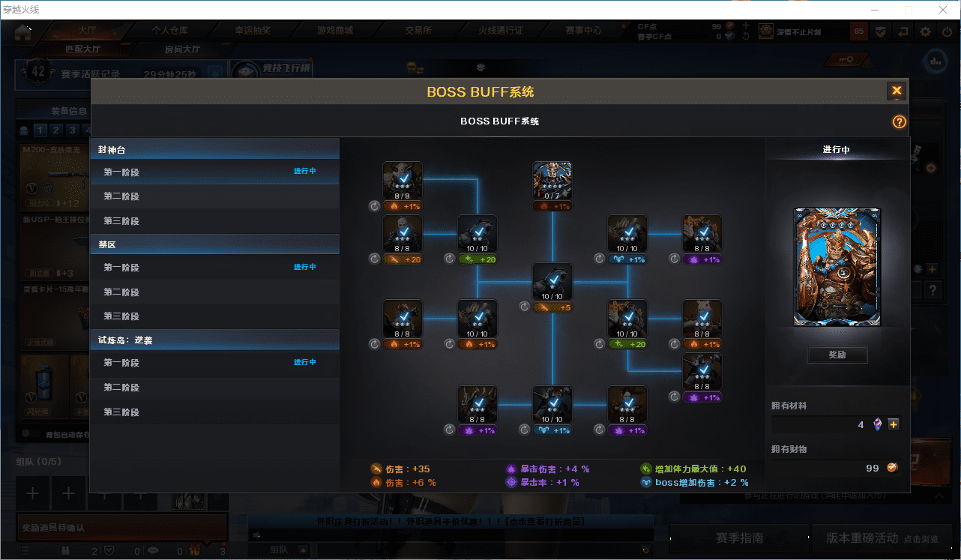Select 禁区 第二阶段 stage
The width and height of the screenshot is (961, 560).
click(214, 292)
